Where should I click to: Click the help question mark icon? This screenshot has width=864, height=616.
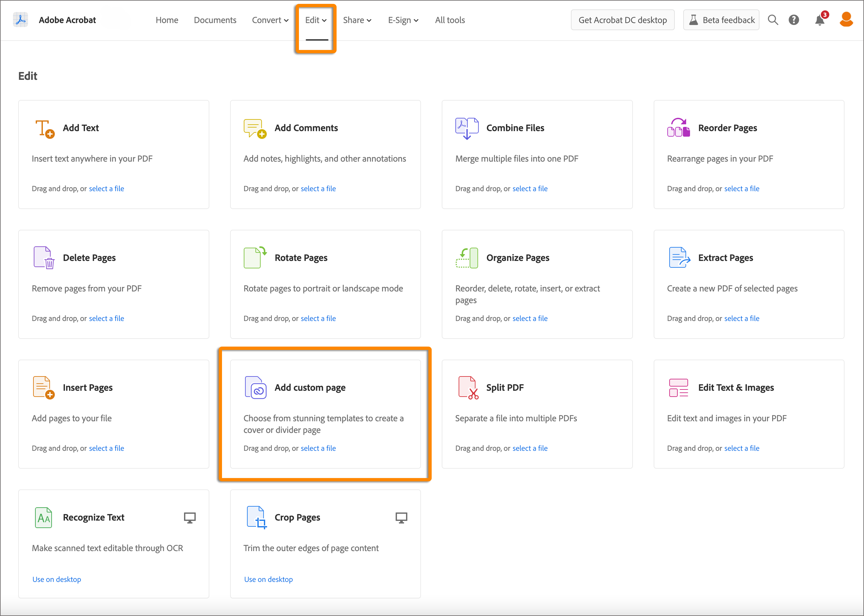click(794, 20)
